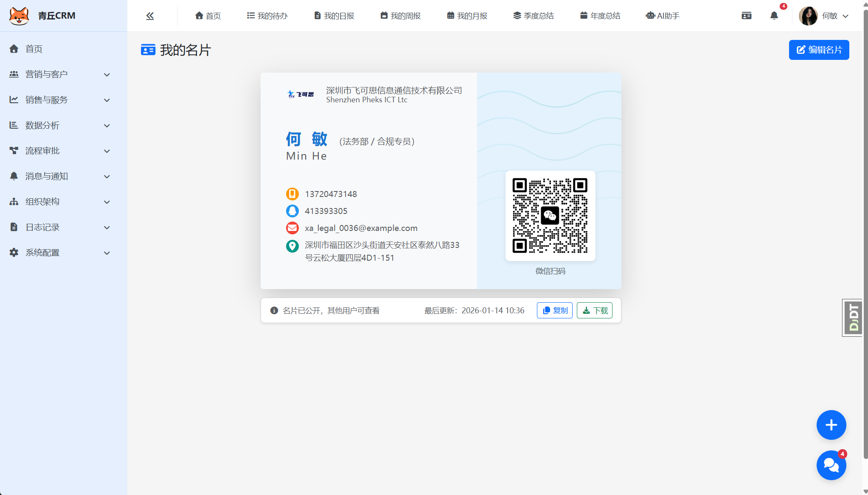Image resolution: width=868 pixels, height=495 pixels.
Task: Open the floating chat bubble
Action: 831,465
